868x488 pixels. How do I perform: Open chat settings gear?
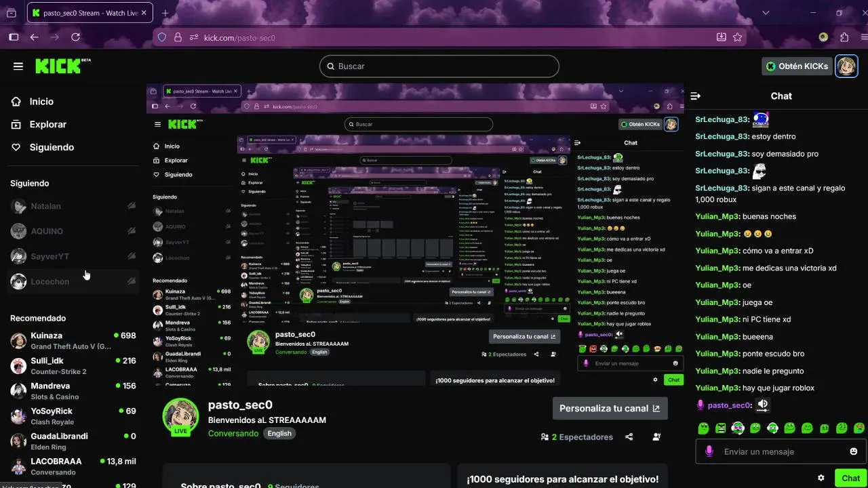(821, 478)
